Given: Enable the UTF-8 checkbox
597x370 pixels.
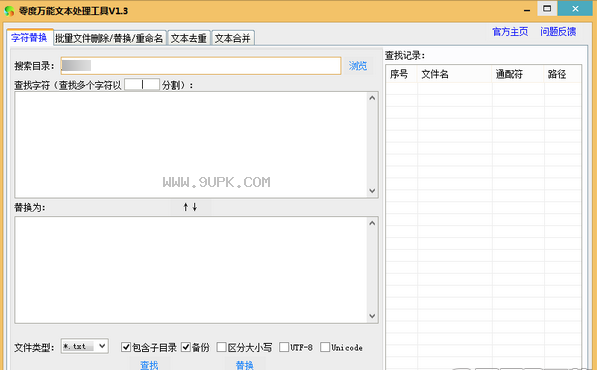Looking at the screenshot, I should [284, 347].
